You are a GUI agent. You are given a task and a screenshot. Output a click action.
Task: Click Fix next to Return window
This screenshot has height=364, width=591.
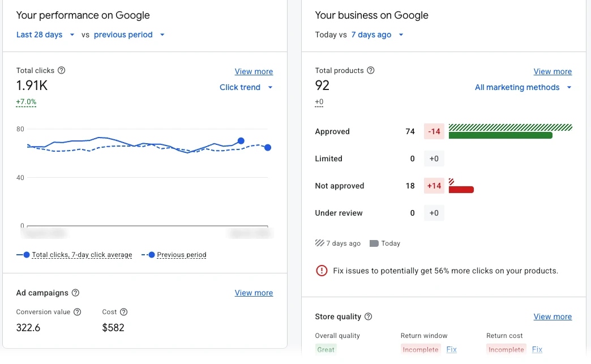(x=452, y=349)
